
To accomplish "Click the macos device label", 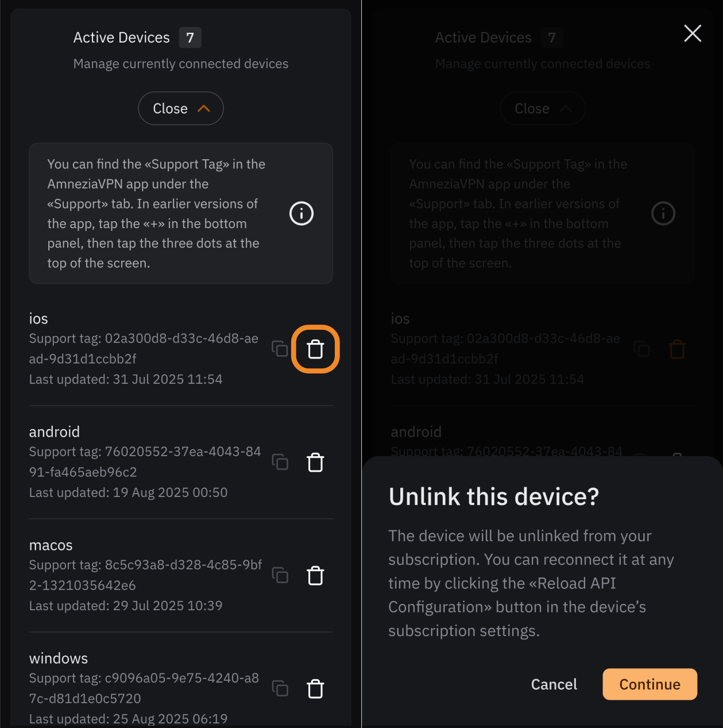I will coord(51,545).
